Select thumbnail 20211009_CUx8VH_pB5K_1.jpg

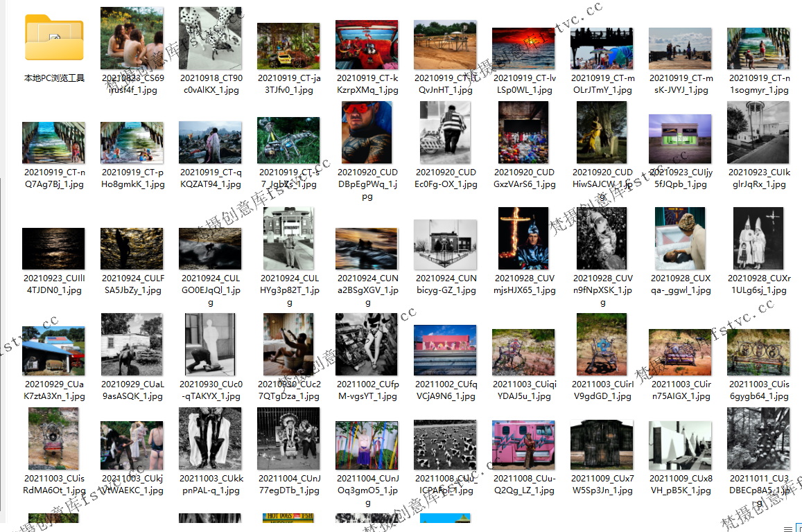(680, 445)
